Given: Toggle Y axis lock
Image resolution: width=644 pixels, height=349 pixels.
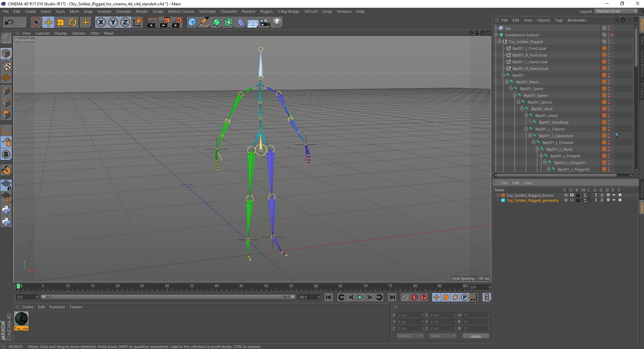Looking at the screenshot, I should coord(113,23).
